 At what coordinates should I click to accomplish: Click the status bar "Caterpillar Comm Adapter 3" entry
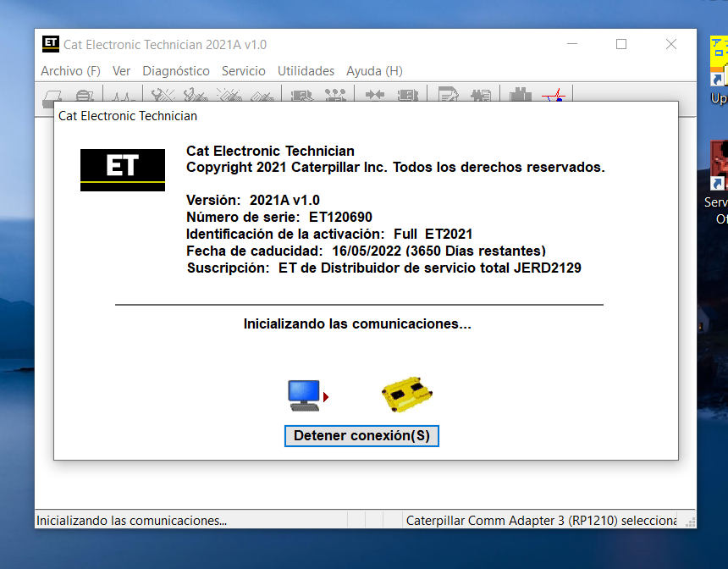[x=542, y=521]
